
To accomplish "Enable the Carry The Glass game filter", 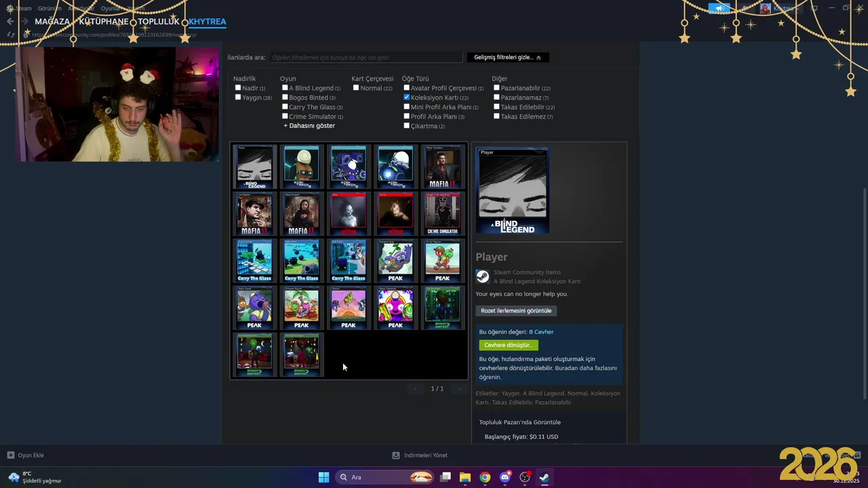I will [x=285, y=106].
